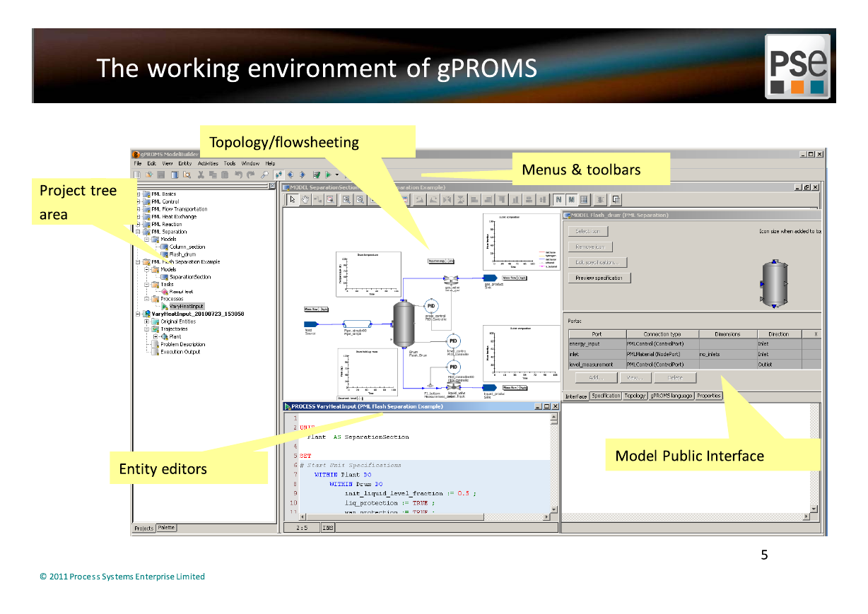This screenshot has height=614, width=868.
Task: Click the pipe unit icon after feed source
Action: pyautogui.click(x=357, y=324)
